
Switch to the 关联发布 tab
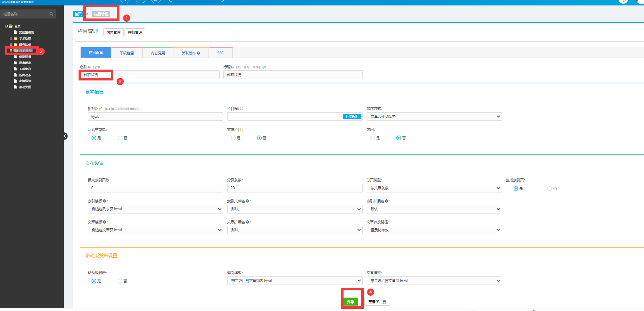click(x=190, y=53)
